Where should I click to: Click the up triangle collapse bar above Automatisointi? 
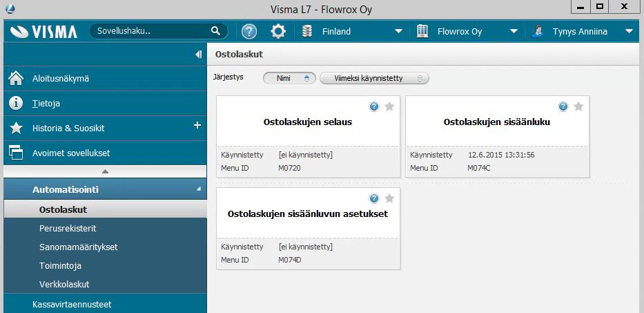pos(105,171)
